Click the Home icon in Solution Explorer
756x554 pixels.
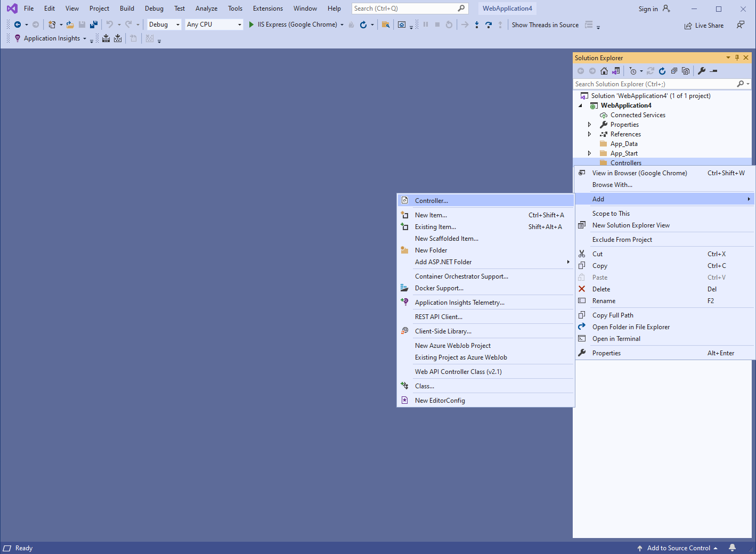(x=604, y=71)
